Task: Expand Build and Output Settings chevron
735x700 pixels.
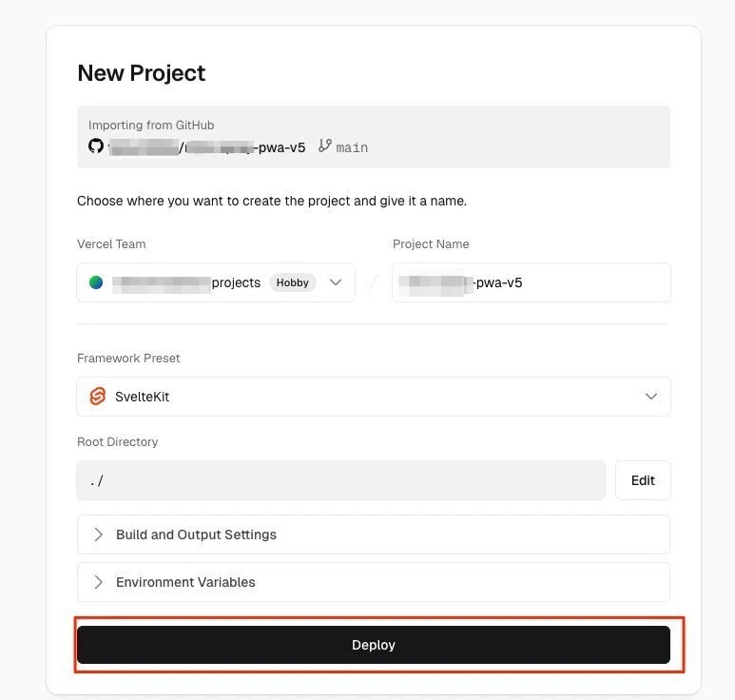Action: pos(98,534)
